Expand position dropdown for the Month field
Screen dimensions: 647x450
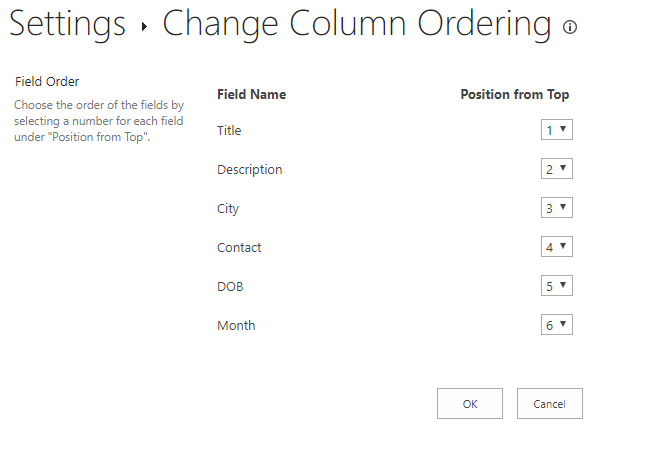click(556, 325)
